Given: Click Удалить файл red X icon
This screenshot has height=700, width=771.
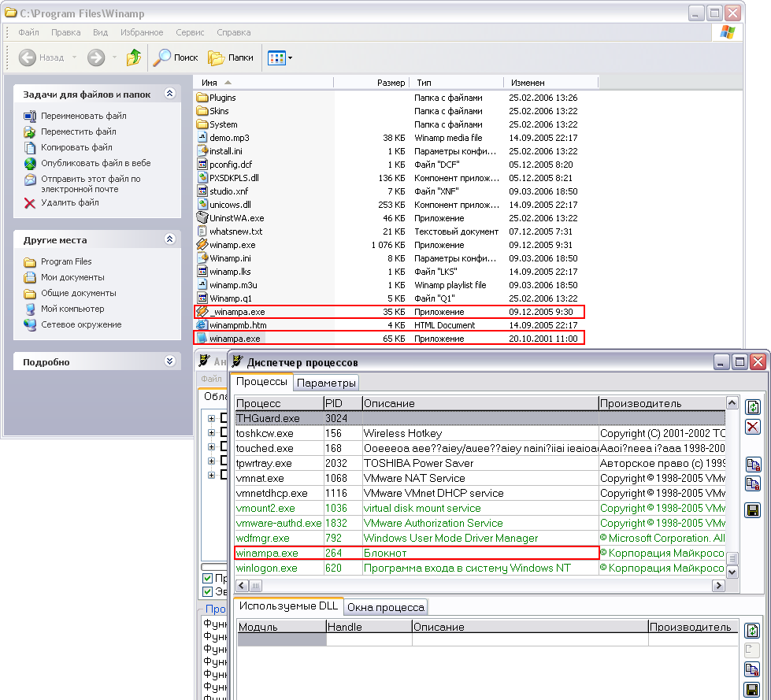Looking at the screenshot, I should coord(30,203).
